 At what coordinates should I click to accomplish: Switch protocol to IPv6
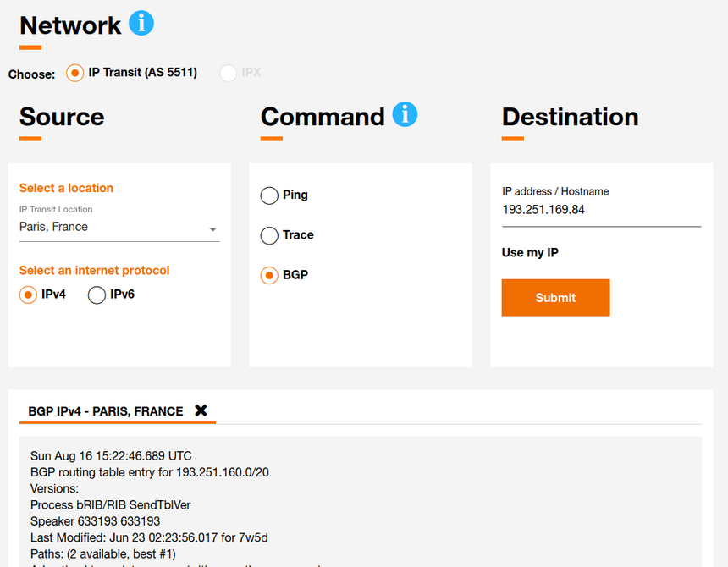point(97,295)
